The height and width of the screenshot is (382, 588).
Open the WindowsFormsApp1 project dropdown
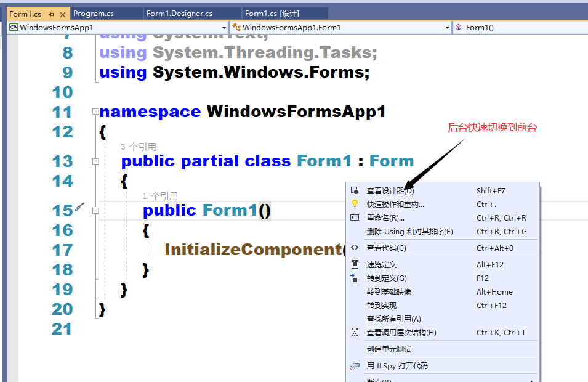[x=224, y=28]
